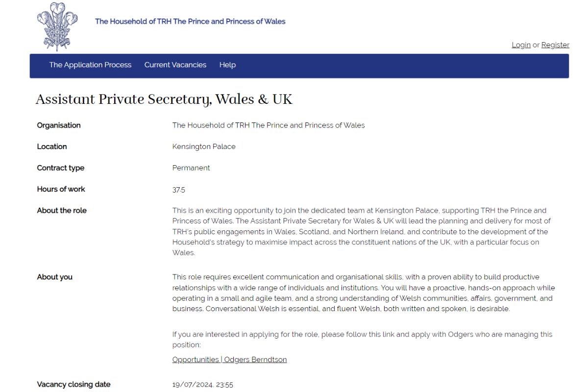Click the Login link
This screenshot has height=392, width=588.
[x=521, y=44]
